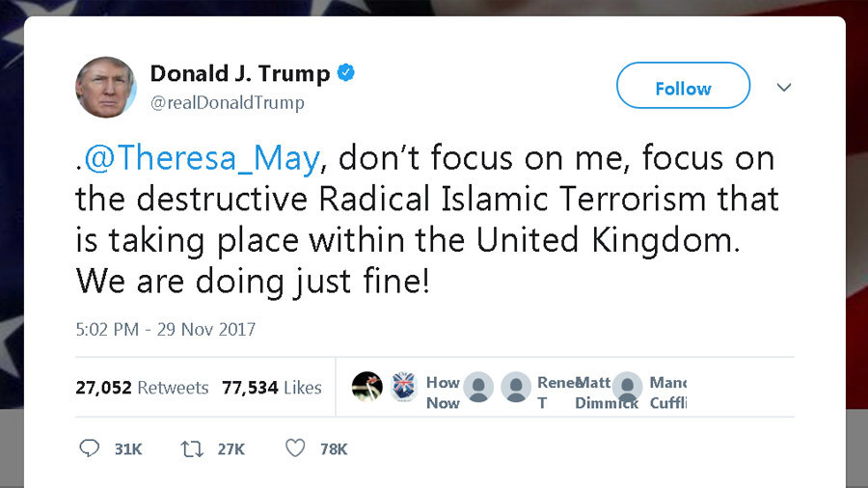Expand the tweet options chevron
The height and width of the screenshot is (488, 868).
point(784,88)
